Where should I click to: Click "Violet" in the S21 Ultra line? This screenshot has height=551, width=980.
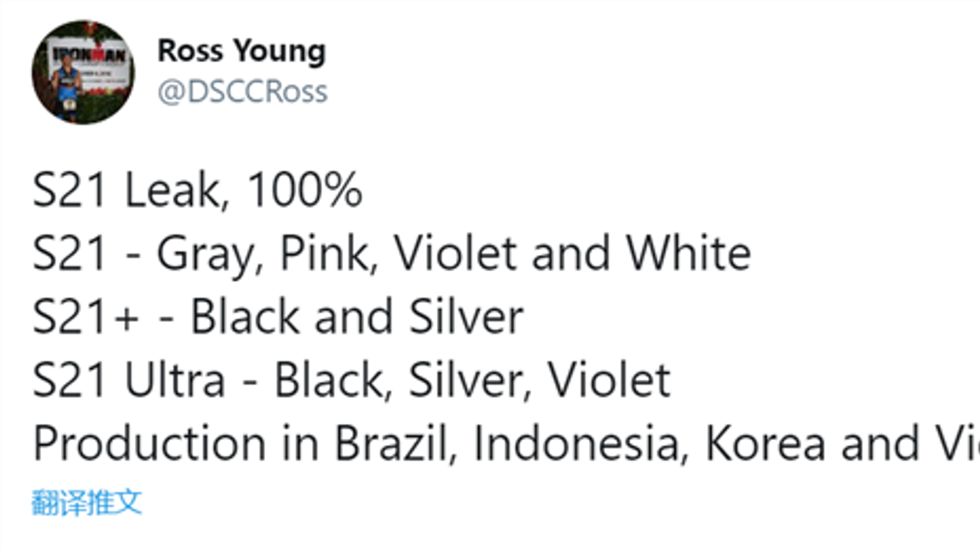[608, 380]
